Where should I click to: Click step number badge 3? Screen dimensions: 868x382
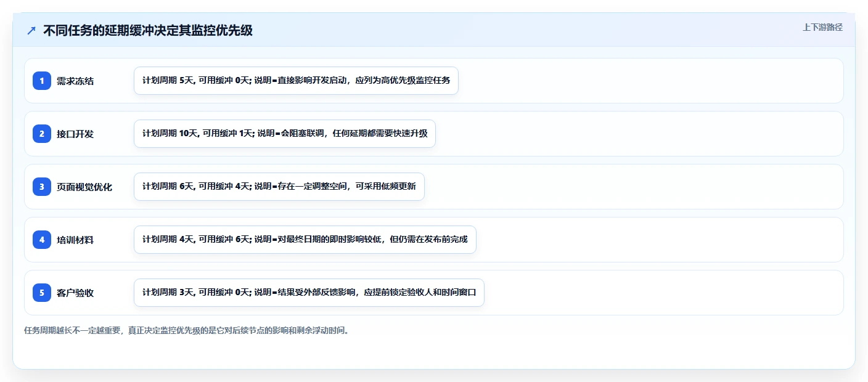pos(42,187)
